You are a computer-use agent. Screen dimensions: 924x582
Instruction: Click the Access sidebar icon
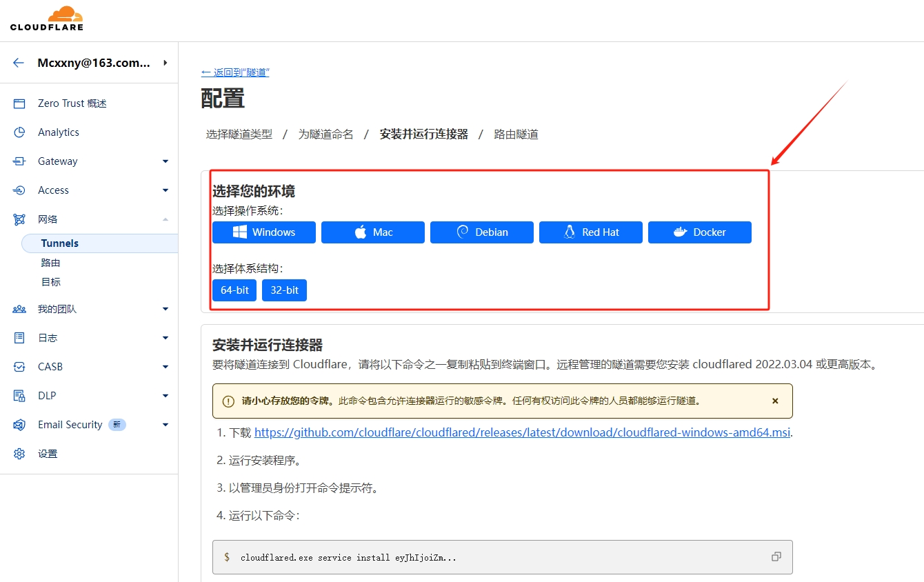[19, 190]
